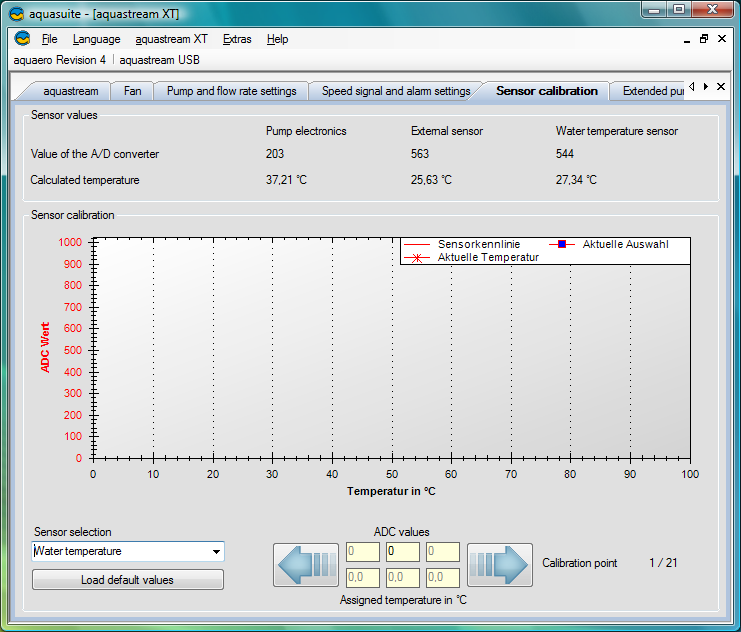Click the Calibration point label

click(x=579, y=563)
